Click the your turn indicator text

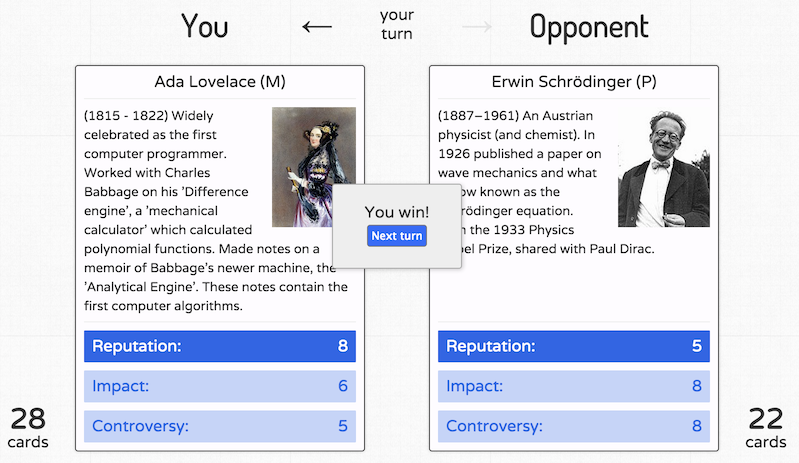point(396,24)
